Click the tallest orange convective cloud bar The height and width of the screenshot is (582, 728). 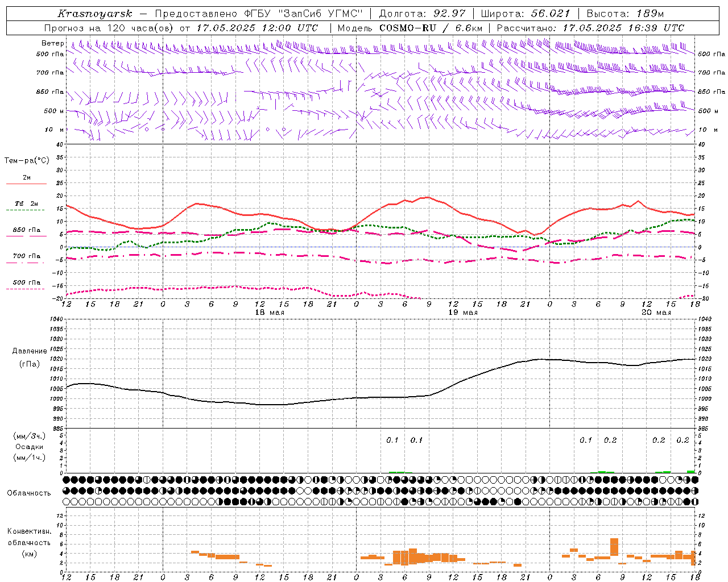[614, 547]
